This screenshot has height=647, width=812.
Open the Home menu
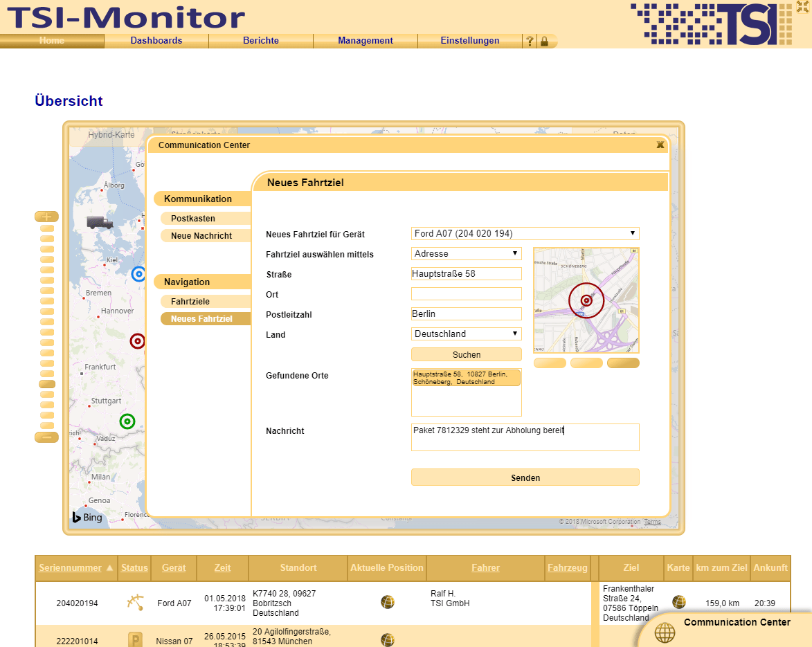tap(52, 40)
